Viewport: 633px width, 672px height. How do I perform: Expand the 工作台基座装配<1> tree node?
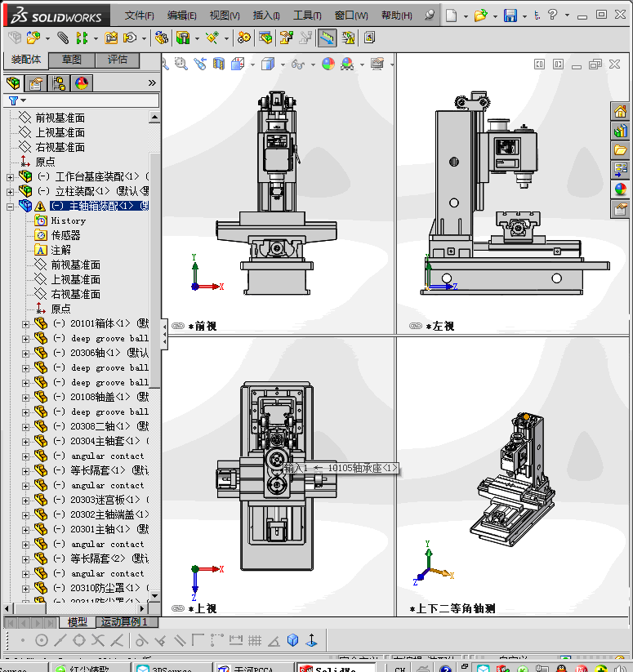coord(10,177)
